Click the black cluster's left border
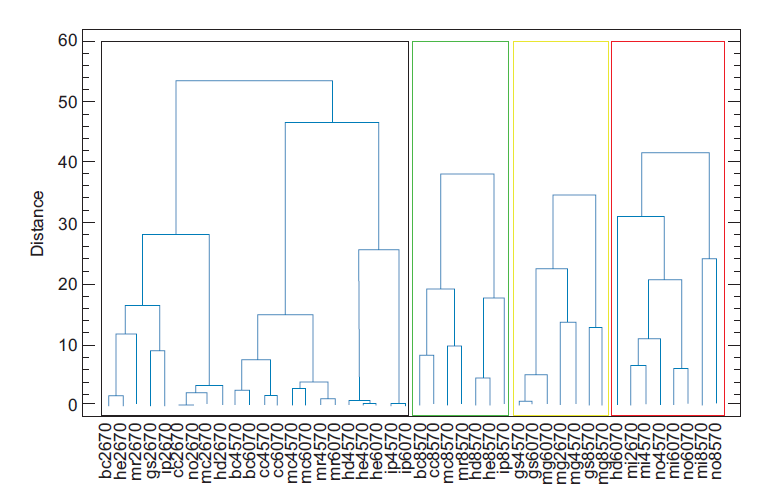The image size is (779, 493). [x=102, y=228]
